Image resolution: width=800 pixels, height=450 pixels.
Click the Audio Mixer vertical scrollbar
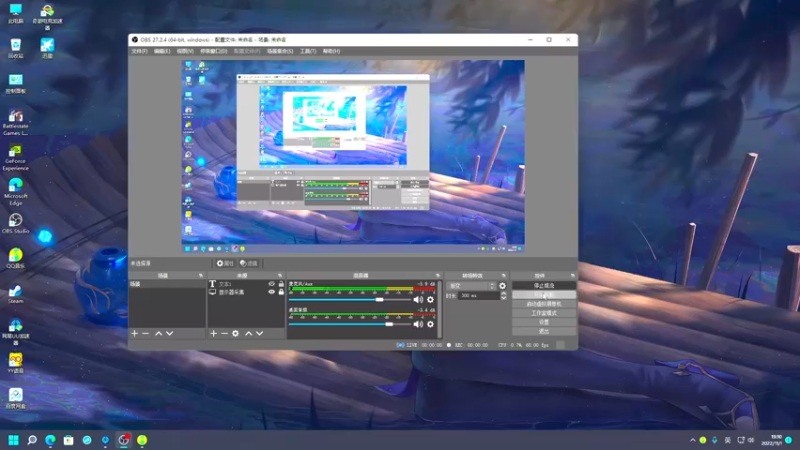440,309
